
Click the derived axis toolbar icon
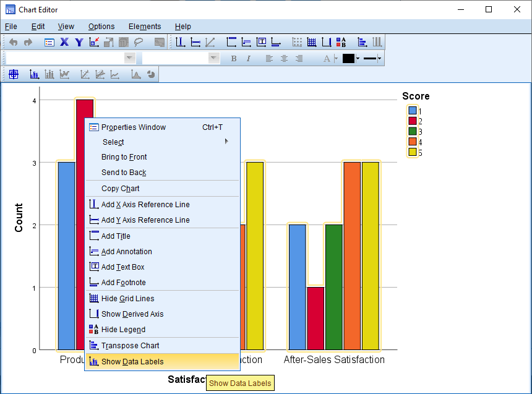(x=327, y=42)
